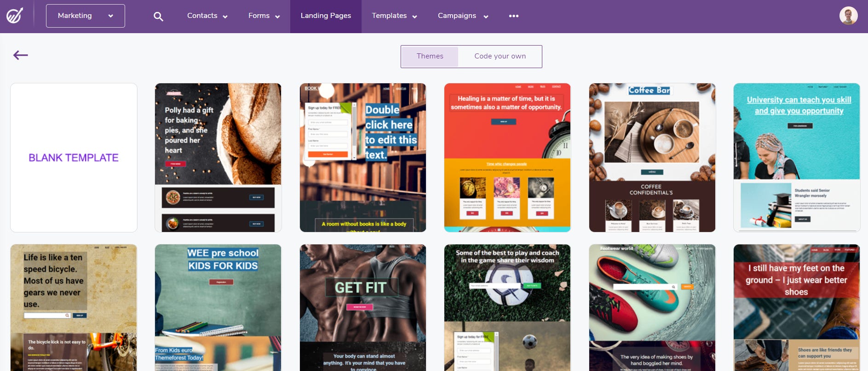
Task: Click the app logo icon
Action: [x=15, y=16]
